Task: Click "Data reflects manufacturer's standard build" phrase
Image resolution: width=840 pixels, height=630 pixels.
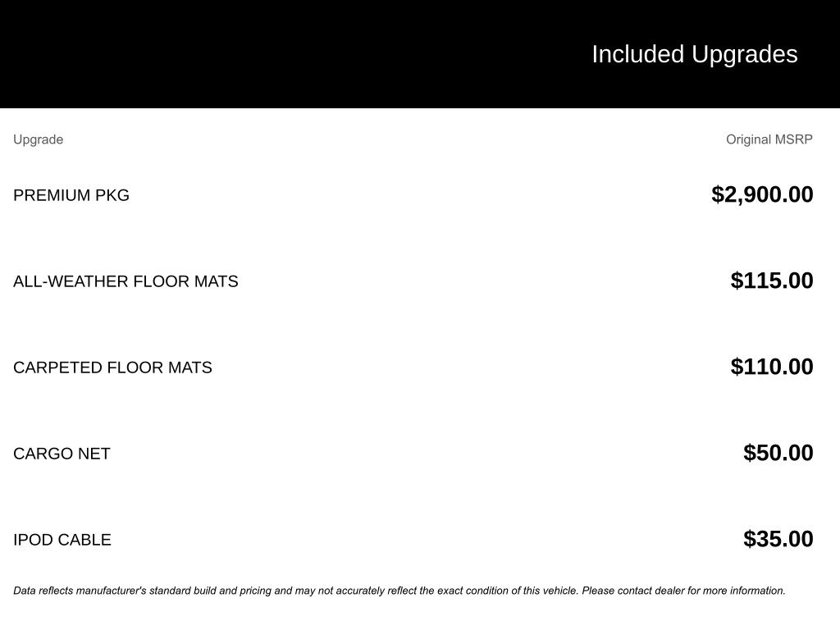Action: tap(115, 591)
